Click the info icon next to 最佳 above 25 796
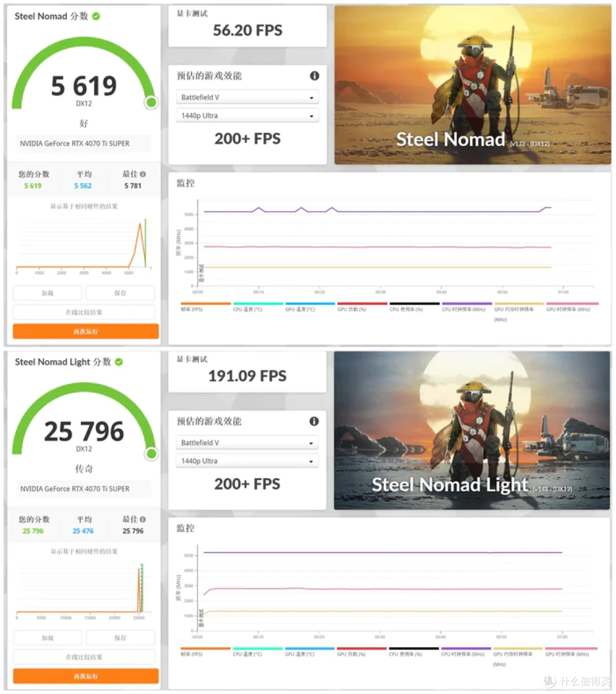The image size is (616, 694). [x=143, y=519]
